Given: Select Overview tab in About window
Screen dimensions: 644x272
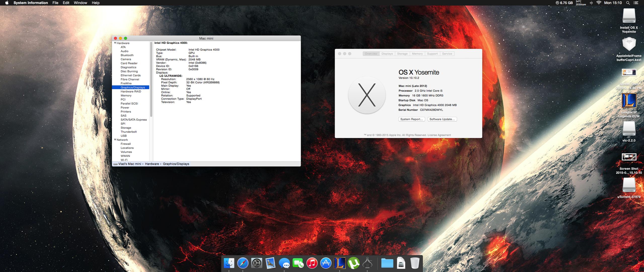Looking at the screenshot, I should [371, 54].
